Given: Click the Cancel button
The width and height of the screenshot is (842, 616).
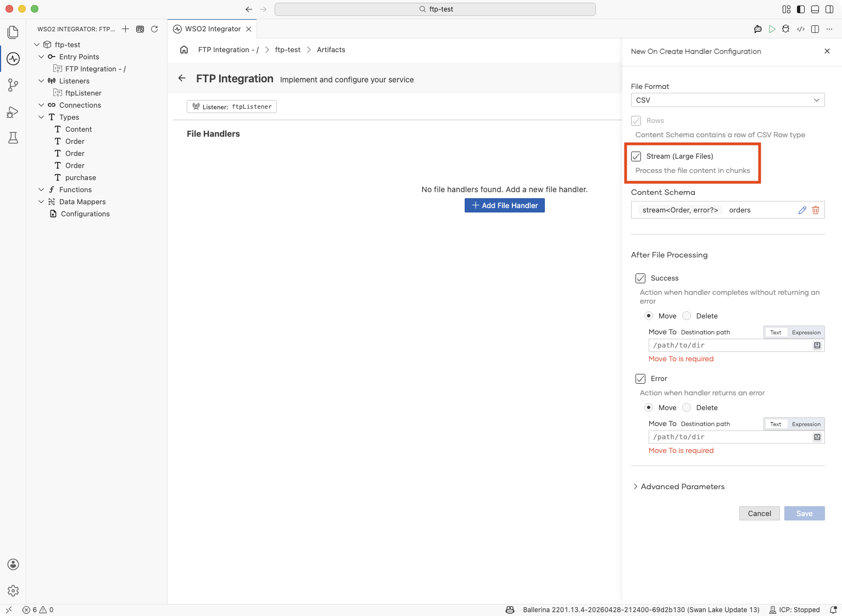Looking at the screenshot, I should click(x=759, y=513).
